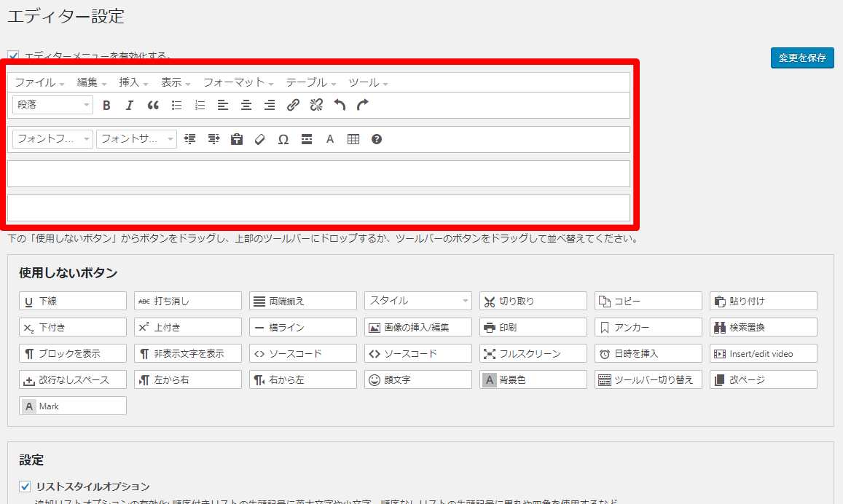Viewport: 843px width, 504px height.
Task: Open the 段落 paragraph format dropdown
Action: [x=52, y=105]
